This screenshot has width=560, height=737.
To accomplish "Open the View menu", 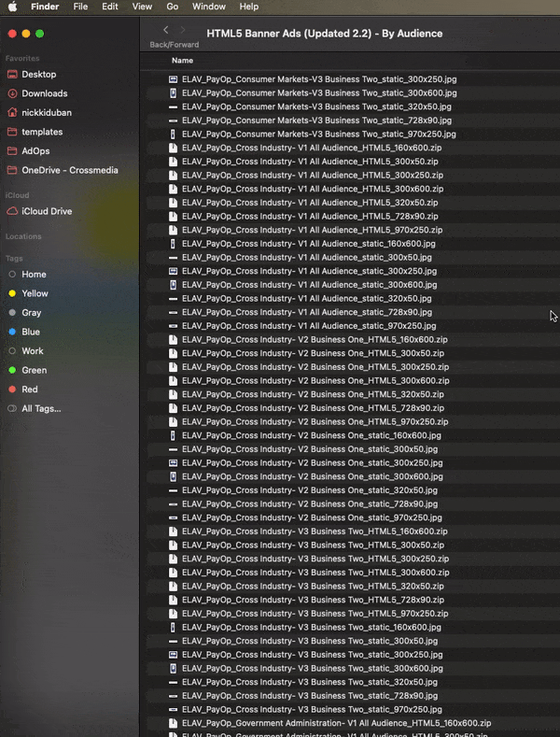I will (x=142, y=7).
